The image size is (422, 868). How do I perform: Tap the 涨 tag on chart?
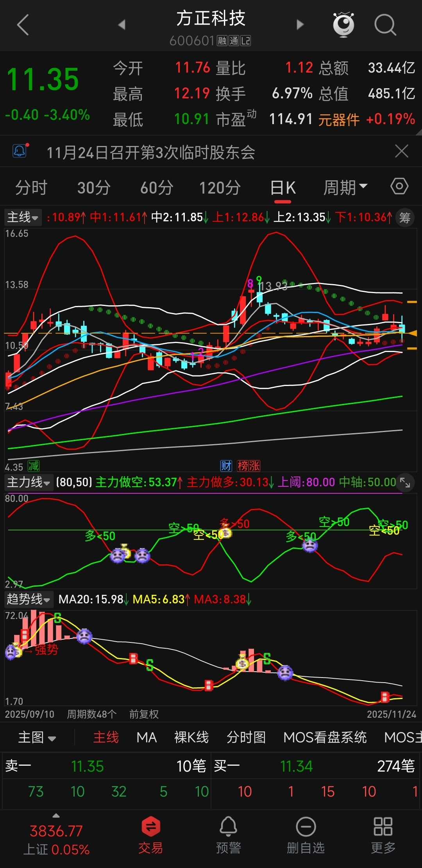[254, 466]
